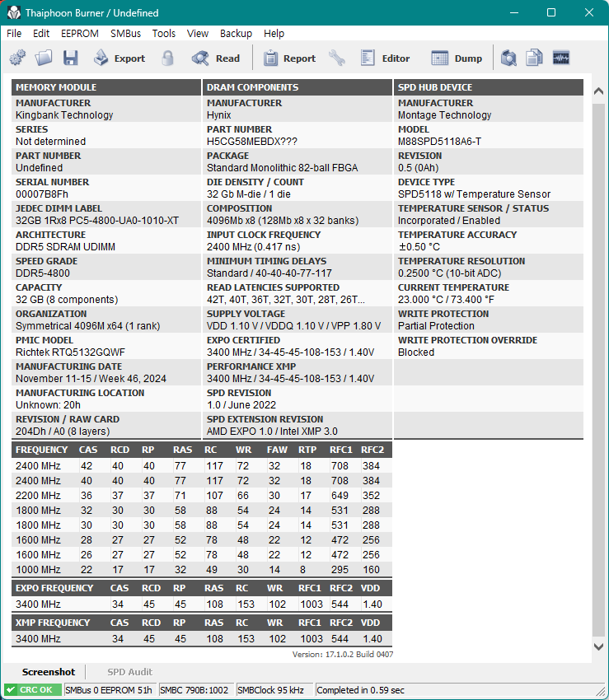The height and width of the screenshot is (700, 609).
Task: Click 'Version: 17.1.0.2 Build 0407' text
Action: 343,655
